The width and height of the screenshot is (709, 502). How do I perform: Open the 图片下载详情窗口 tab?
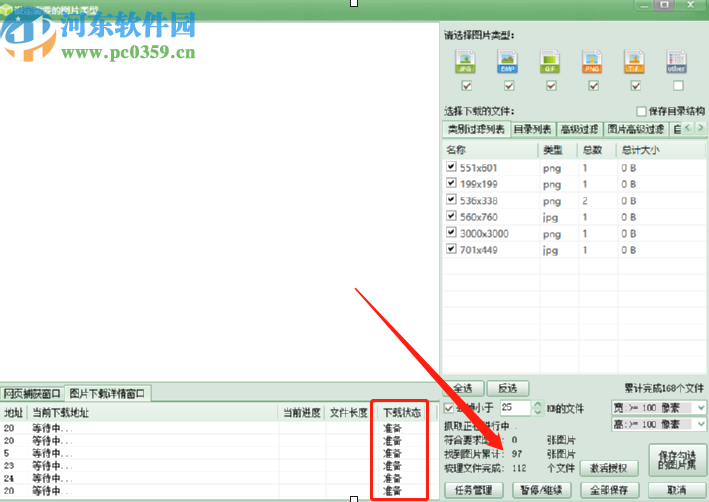[x=108, y=393]
